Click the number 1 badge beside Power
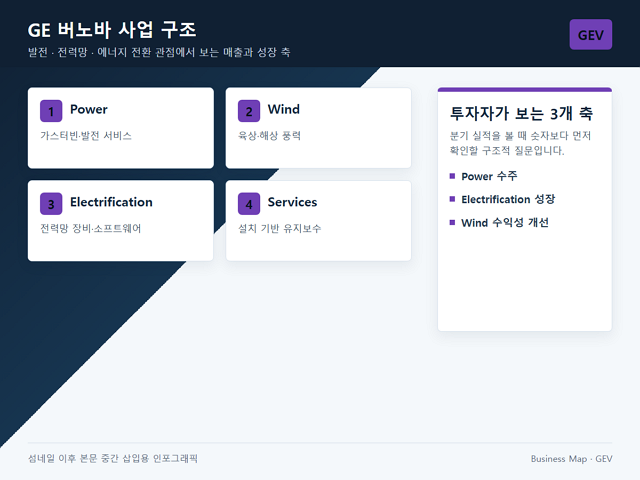 [x=51, y=111]
